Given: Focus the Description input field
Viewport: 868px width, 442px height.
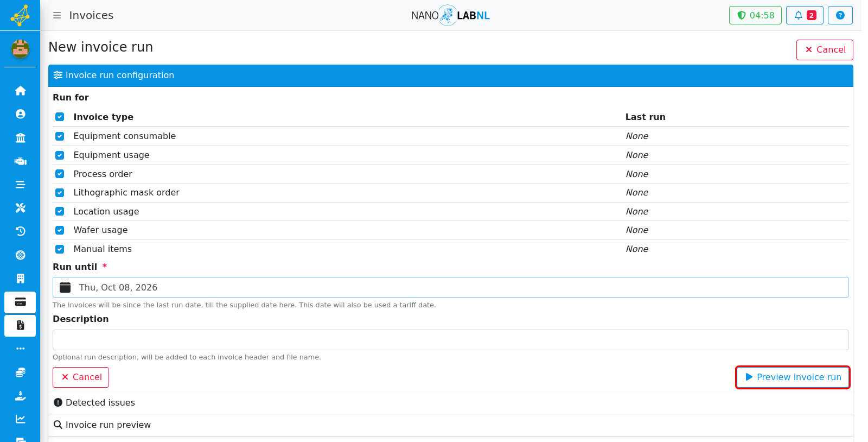Looking at the screenshot, I should 450,340.
